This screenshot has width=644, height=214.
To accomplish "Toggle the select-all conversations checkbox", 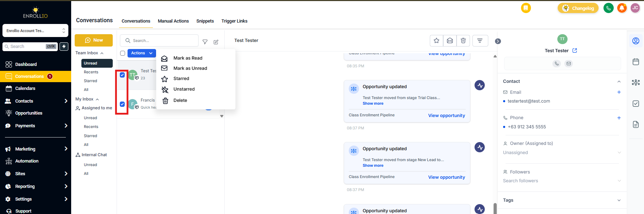I will pos(123,53).
